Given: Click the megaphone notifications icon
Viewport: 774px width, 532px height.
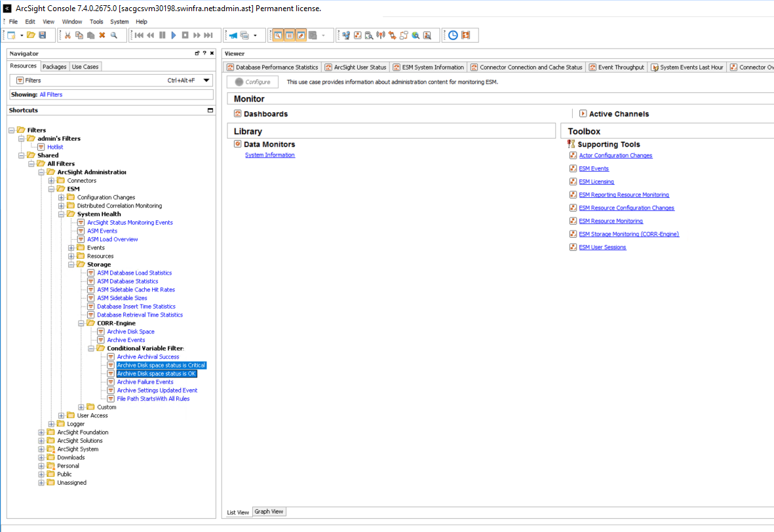Looking at the screenshot, I should [232, 35].
